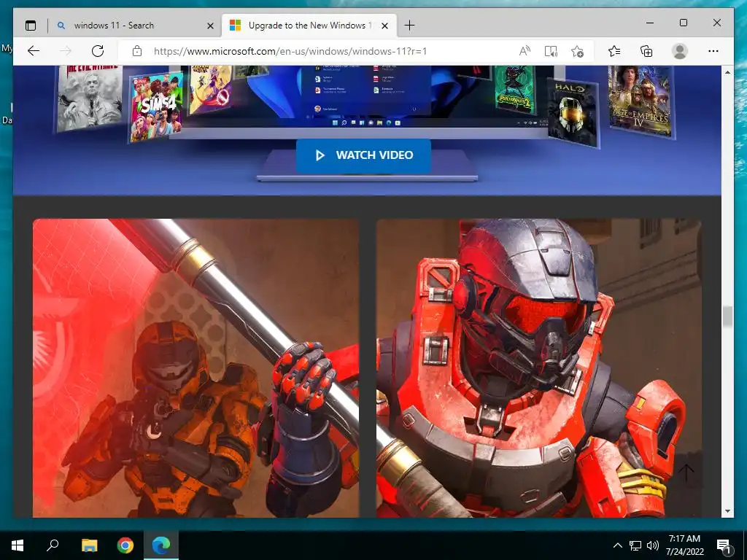Open the Favorites list
This screenshot has width=747, height=560.
(614, 51)
